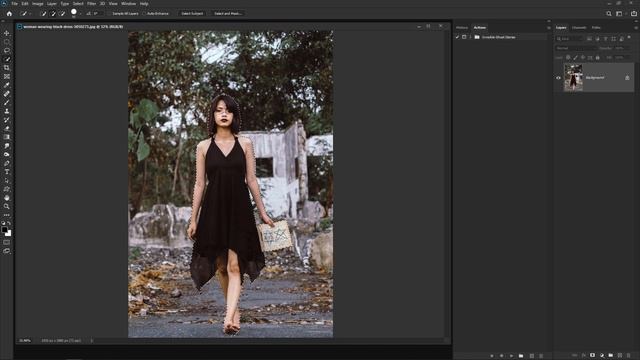Screen dimensions: 640x360
Task: Select the Dodge tool
Action: point(7,155)
